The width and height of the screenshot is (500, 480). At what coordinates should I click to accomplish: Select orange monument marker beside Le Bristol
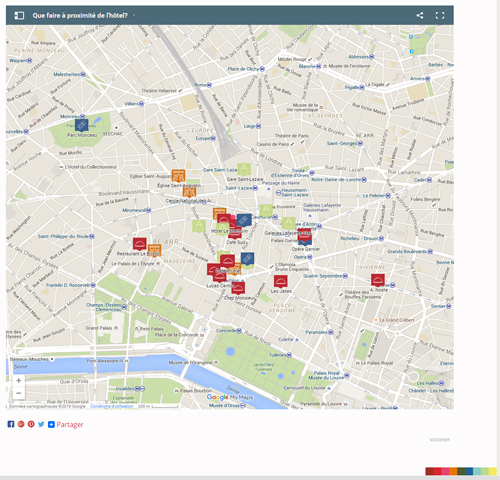(155, 250)
